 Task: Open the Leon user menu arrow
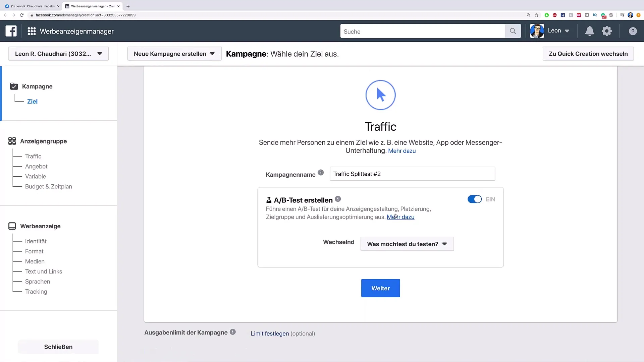coord(567,31)
